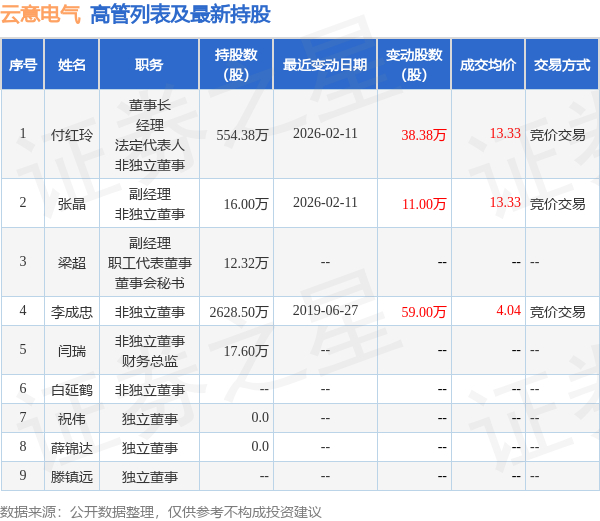Click the 云意电气 company title
Viewport: 600px width, 521px height.
41,15
